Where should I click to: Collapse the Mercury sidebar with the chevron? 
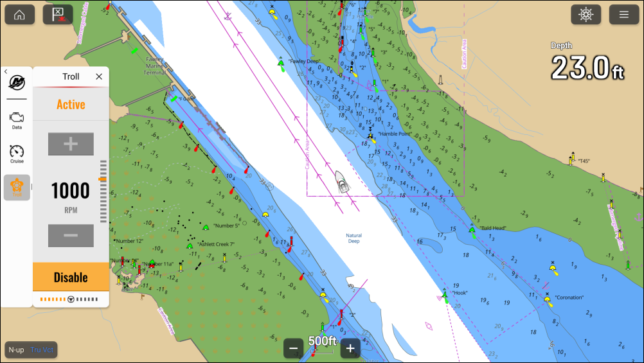pos(5,72)
